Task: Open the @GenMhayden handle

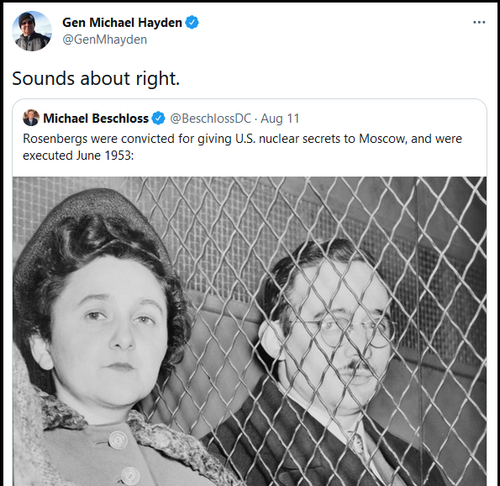Action: click(105, 40)
